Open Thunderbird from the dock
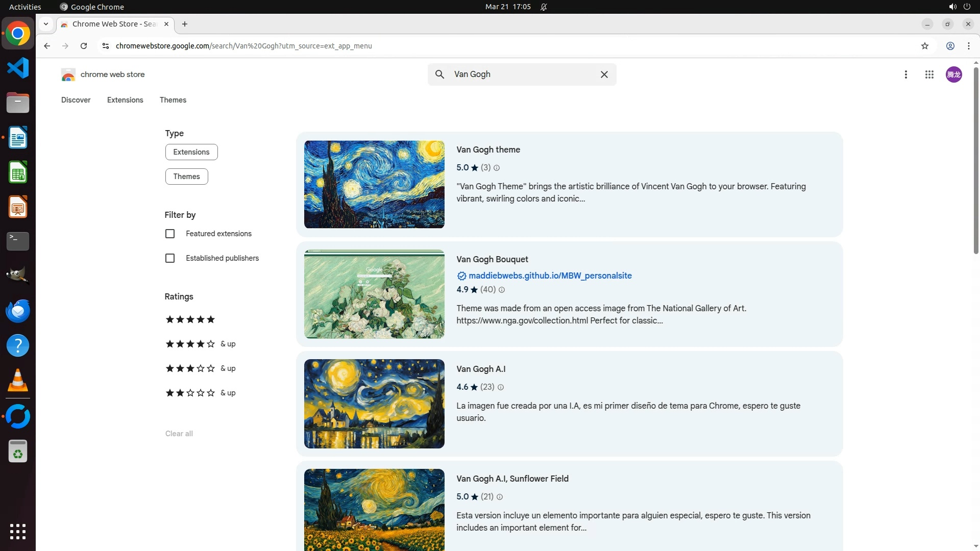This screenshot has height=551, width=980. [x=18, y=311]
